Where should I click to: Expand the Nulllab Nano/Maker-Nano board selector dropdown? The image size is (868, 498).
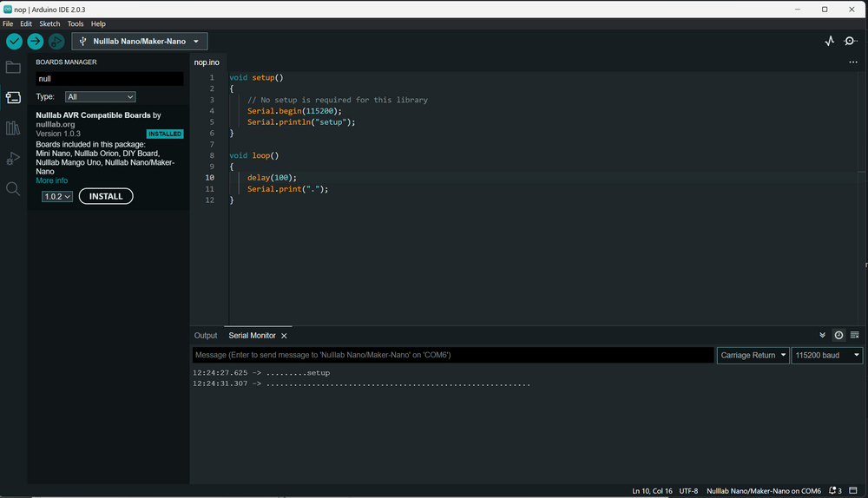[140, 41]
